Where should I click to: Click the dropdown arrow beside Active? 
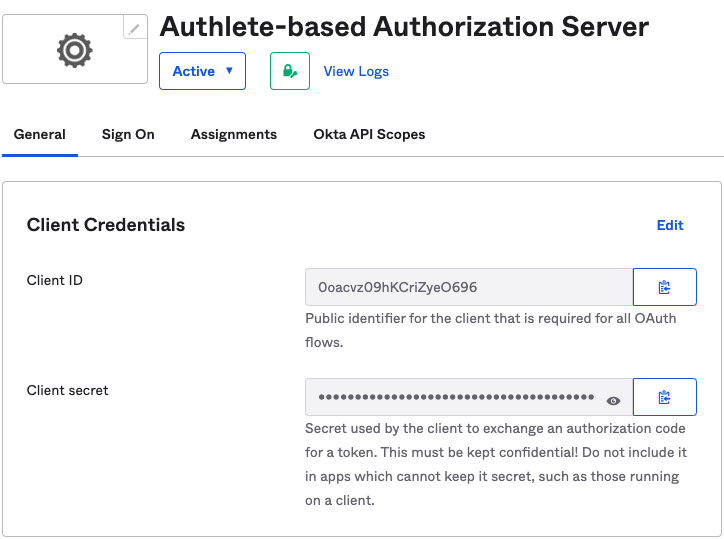pyautogui.click(x=229, y=71)
